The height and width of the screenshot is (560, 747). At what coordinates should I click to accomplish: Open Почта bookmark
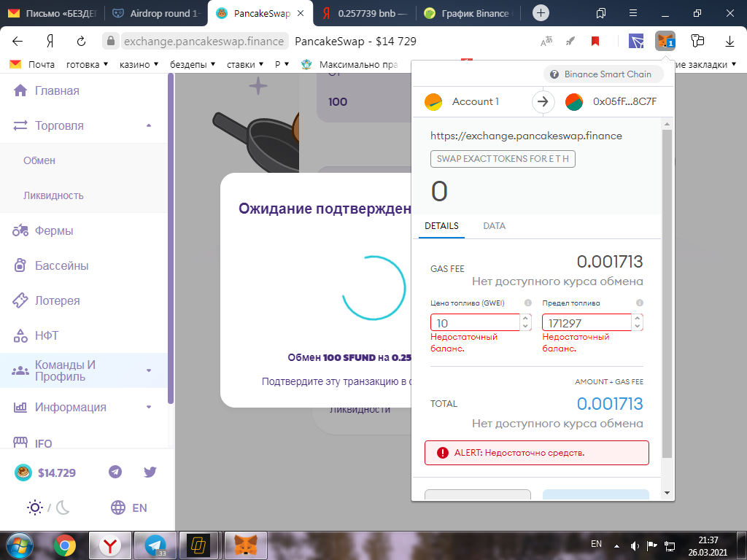click(32, 64)
